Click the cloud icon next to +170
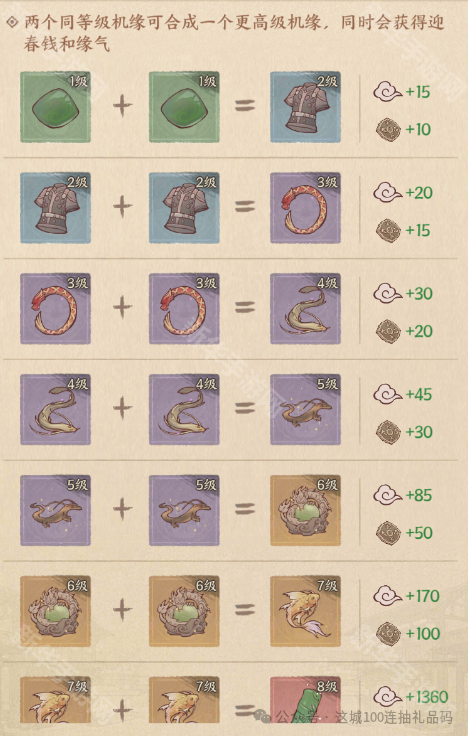The width and height of the screenshot is (468, 736). pyautogui.click(x=388, y=596)
